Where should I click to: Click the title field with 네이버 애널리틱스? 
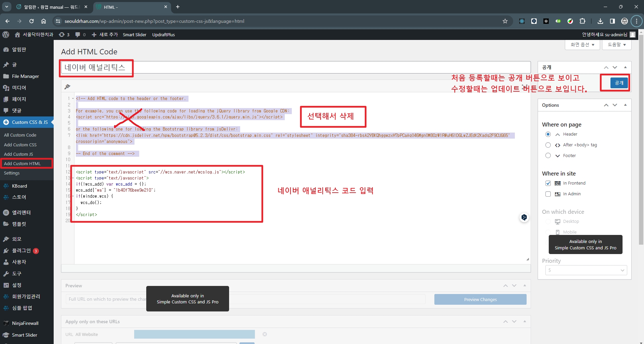click(x=295, y=67)
